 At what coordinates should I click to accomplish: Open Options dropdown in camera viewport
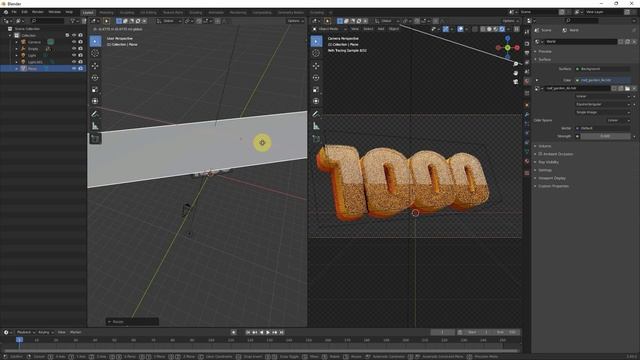511,21
